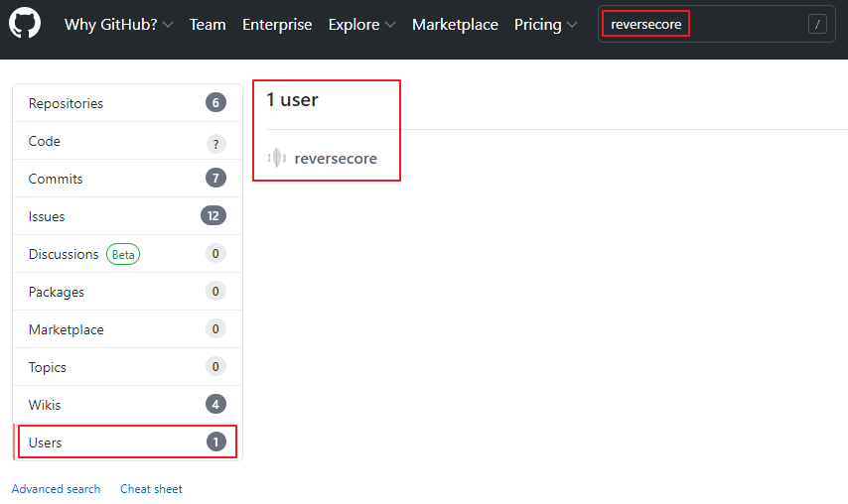This screenshot has width=848, height=504.
Task: Show Code search results
Action: pyautogui.click(x=128, y=141)
